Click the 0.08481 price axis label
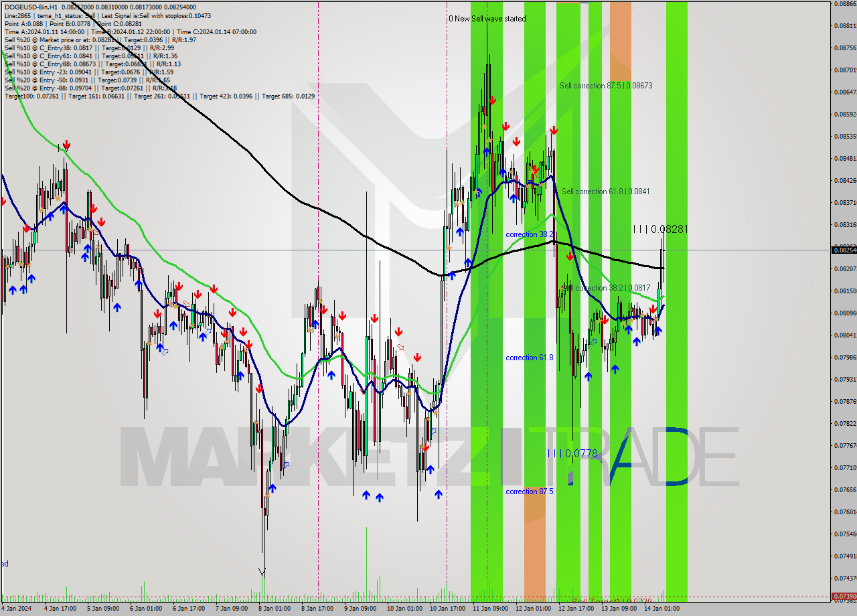The width and height of the screenshot is (857, 616). pyautogui.click(x=845, y=159)
